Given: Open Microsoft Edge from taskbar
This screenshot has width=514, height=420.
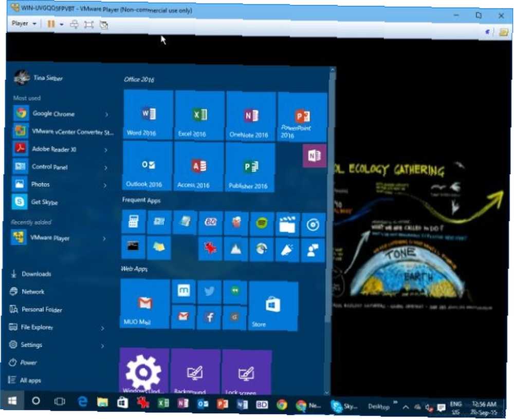Looking at the screenshot, I should 83,402.
